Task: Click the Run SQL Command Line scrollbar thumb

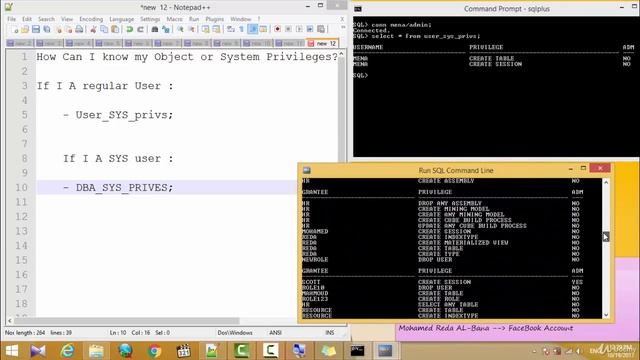Action: click(x=606, y=236)
